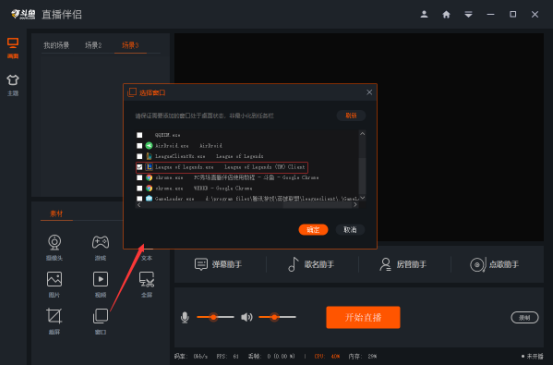The image size is (553, 365).
Task: Close the 选择窗口 dialog with X
Action: click(x=369, y=92)
